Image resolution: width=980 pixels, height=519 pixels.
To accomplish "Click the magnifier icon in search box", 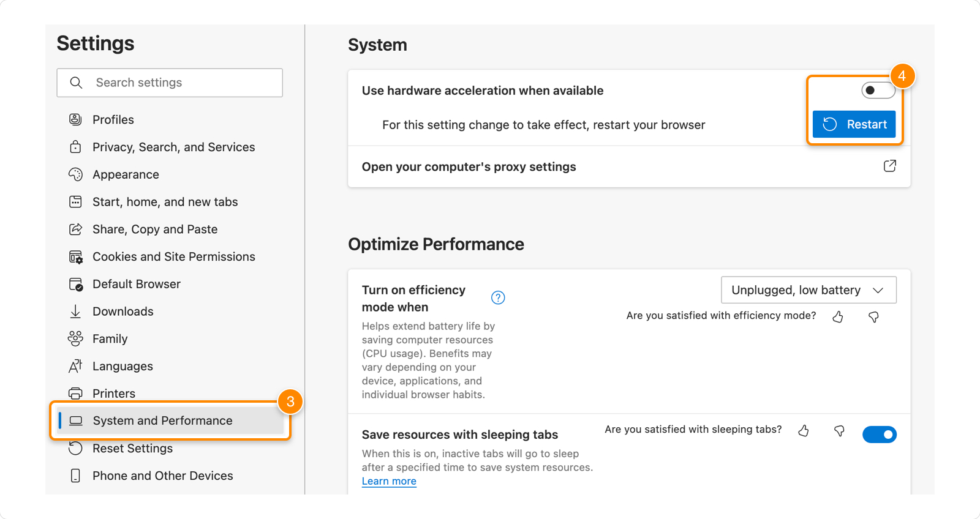I will coord(76,83).
